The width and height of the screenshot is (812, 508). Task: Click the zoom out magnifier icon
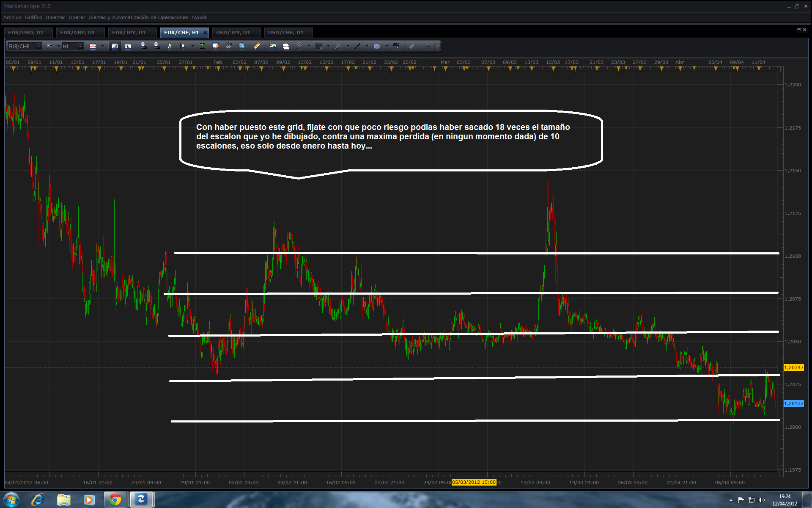(x=156, y=46)
